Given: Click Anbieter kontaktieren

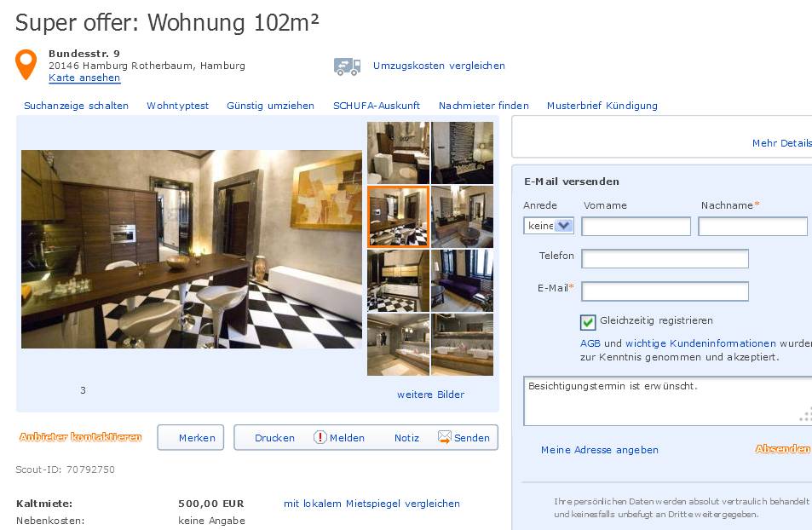Looking at the screenshot, I should (80, 437).
